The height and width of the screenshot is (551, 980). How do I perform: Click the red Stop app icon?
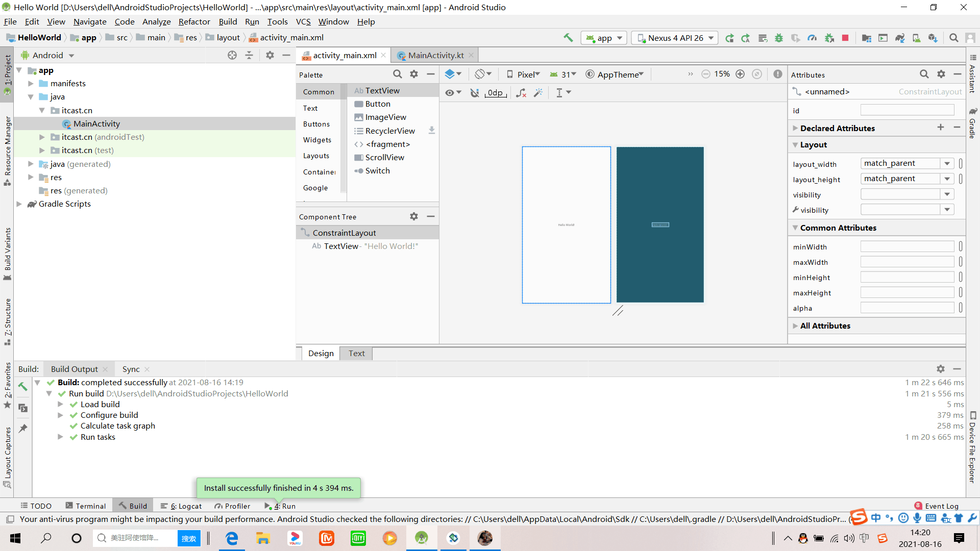coord(845,38)
